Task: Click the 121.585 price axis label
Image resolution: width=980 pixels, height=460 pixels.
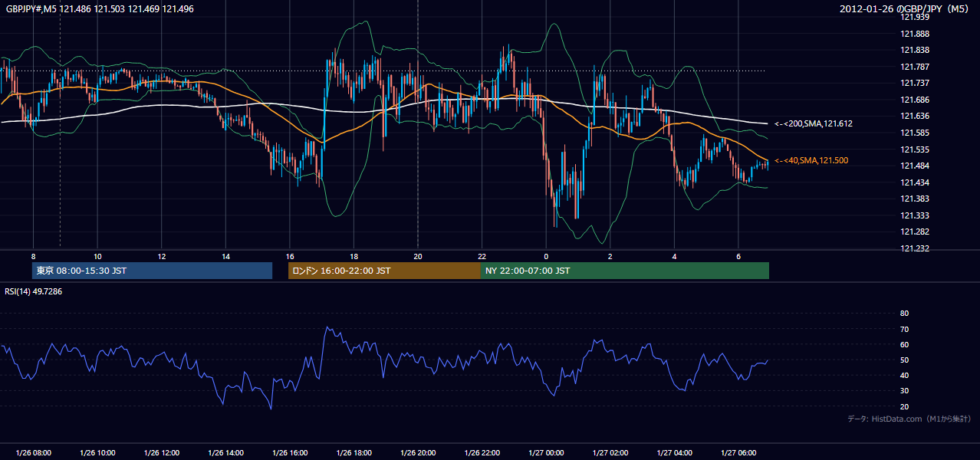Action: tap(915, 133)
